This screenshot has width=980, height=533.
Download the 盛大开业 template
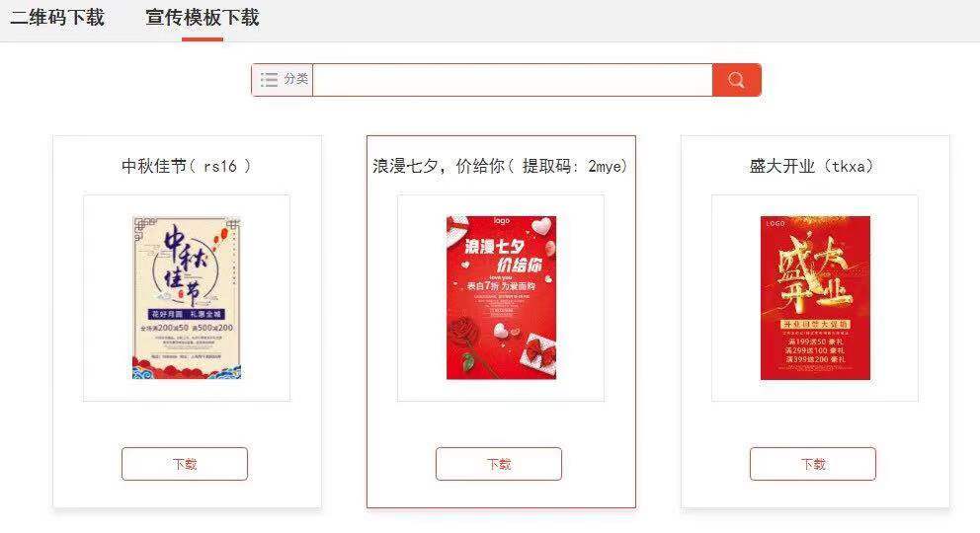pyautogui.click(x=812, y=464)
